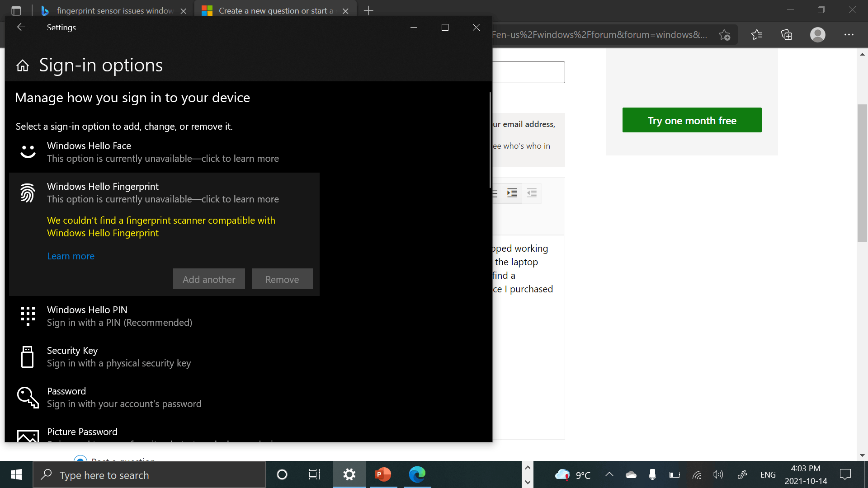
Task: Click the Settings window scrollbar
Action: tap(490, 140)
